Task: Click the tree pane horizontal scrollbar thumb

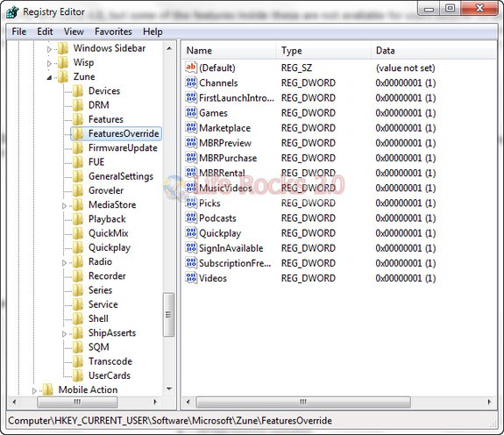Action: pyautogui.click(x=77, y=402)
